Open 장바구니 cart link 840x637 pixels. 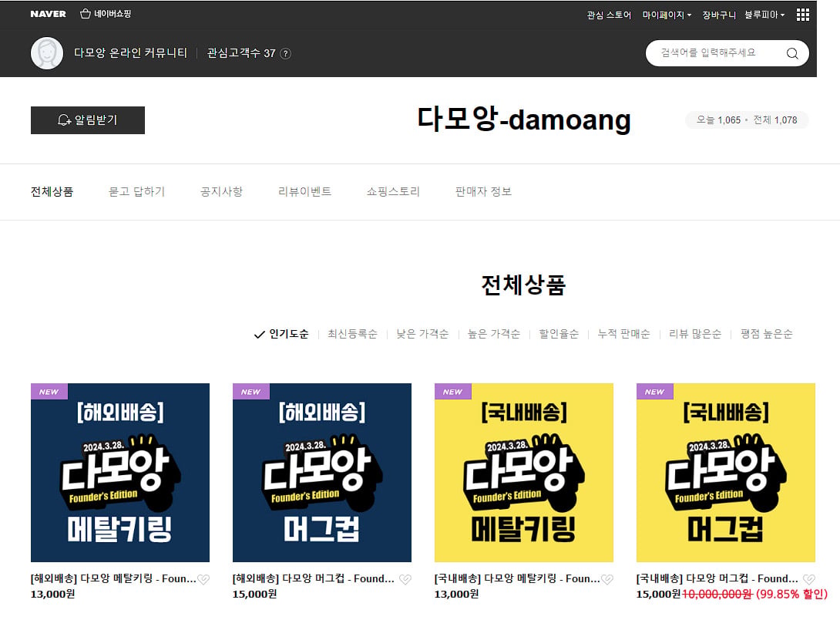tap(719, 15)
